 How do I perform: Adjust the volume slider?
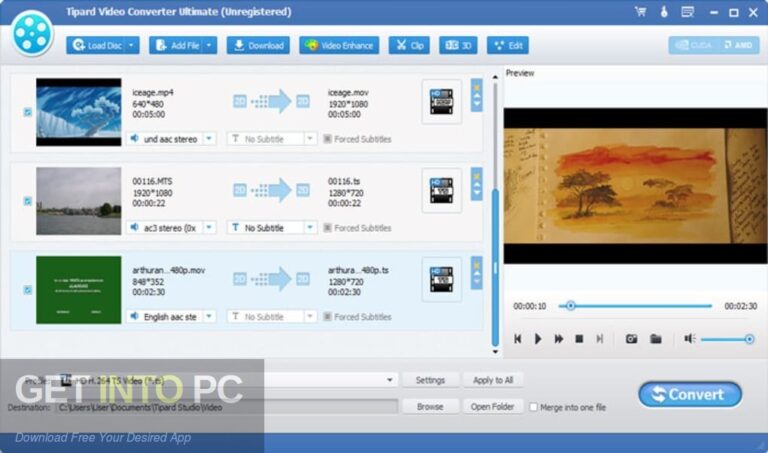727,339
